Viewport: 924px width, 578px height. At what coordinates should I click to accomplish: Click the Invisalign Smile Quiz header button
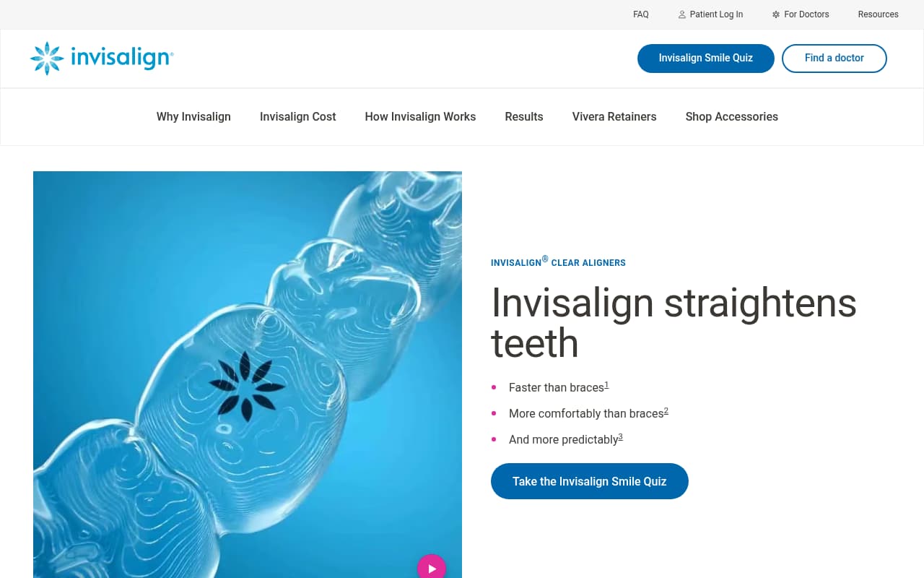click(706, 59)
